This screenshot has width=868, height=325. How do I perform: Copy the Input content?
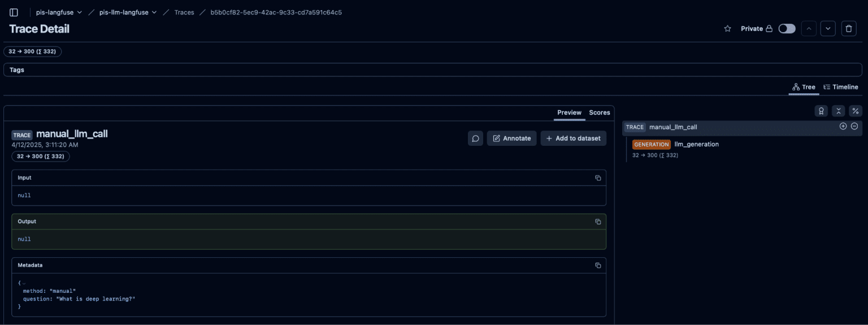click(x=598, y=178)
